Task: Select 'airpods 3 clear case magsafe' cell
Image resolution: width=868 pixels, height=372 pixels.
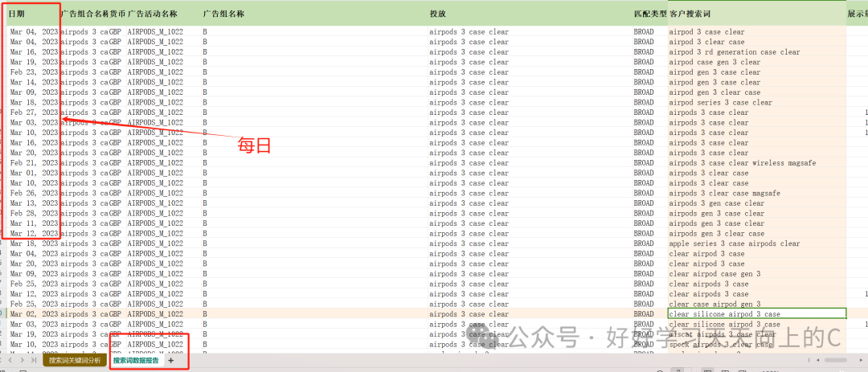Action: tap(757, 193)
